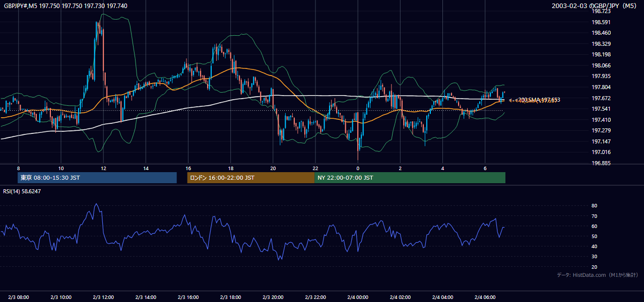Click the 2/4 02:00 date label
This screenshot has width=644, height=302.
coord(400,297)
